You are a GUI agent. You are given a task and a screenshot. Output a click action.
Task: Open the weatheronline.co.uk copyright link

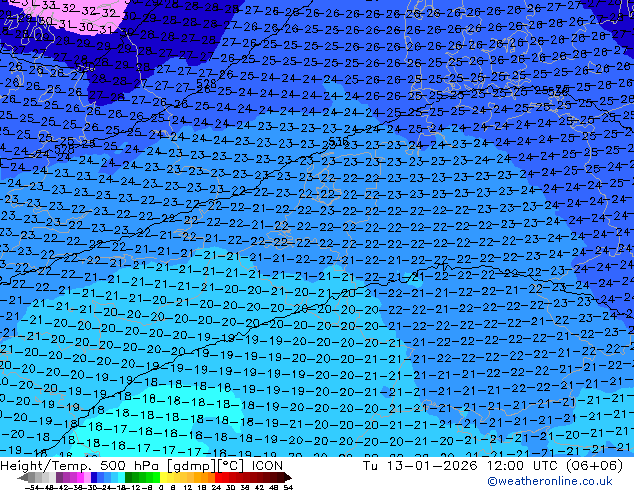point(550,481)
